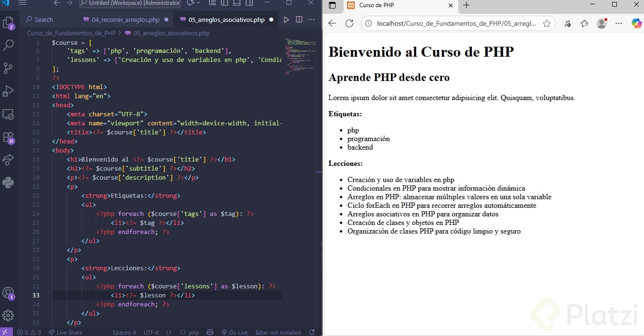Open Edge Settings and more menu
The height and width of the screenshot is (336, 644).
click(x=619, y=23)
